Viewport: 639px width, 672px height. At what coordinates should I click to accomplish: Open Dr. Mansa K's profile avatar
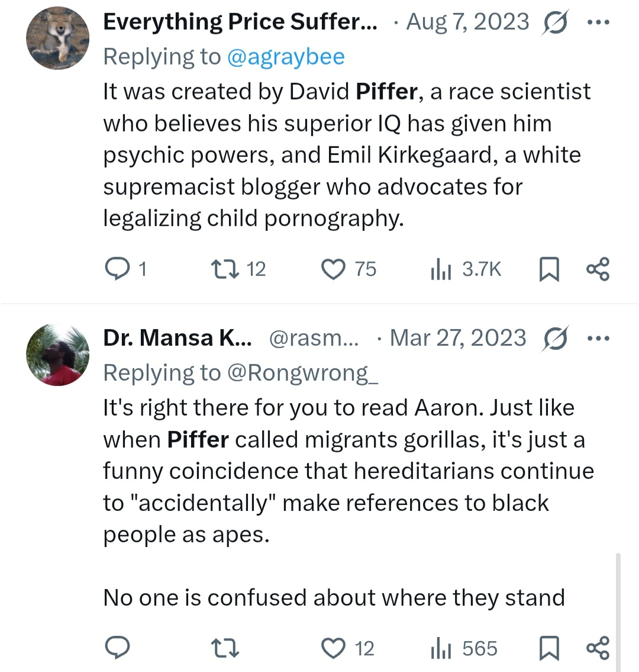click(x=57, y=355)
